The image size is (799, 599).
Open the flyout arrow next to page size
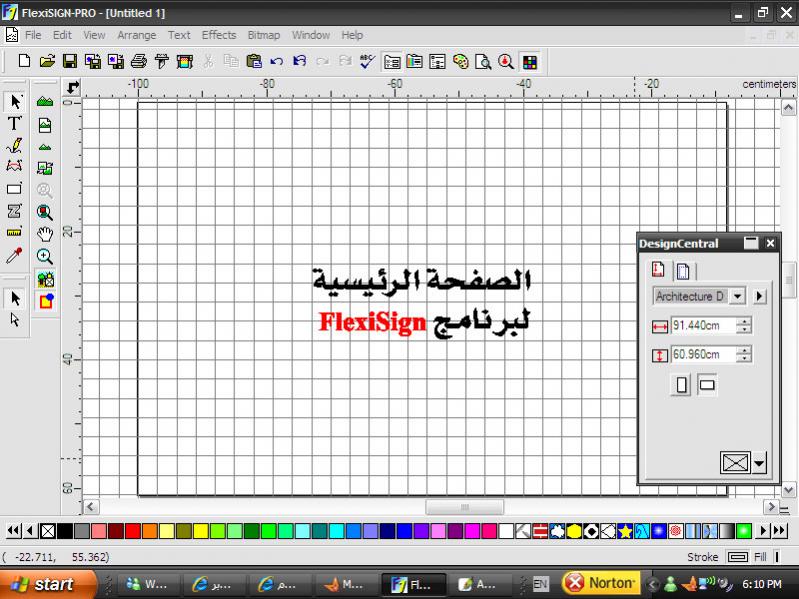[759, 296]
